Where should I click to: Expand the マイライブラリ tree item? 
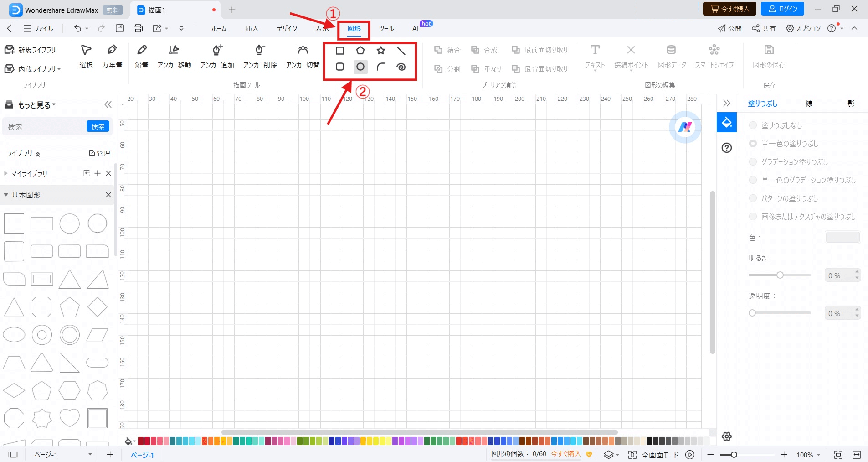pos(6,173)
